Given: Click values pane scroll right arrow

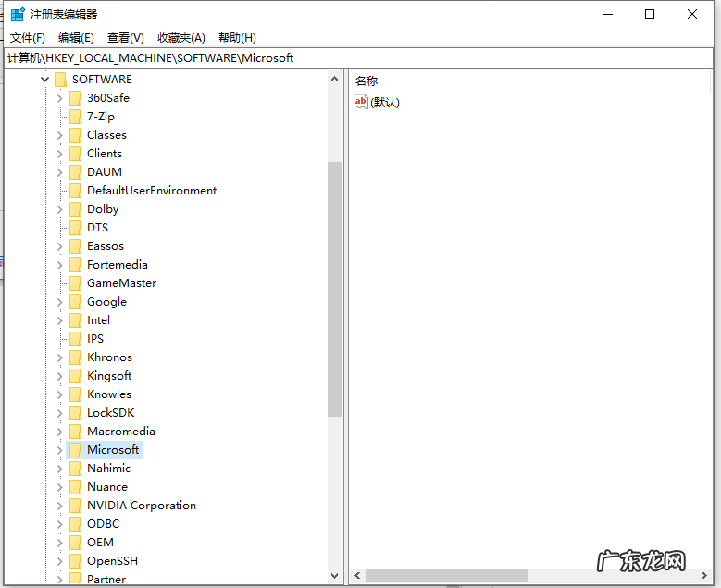Looking at the screenshot, I should 704,575.
